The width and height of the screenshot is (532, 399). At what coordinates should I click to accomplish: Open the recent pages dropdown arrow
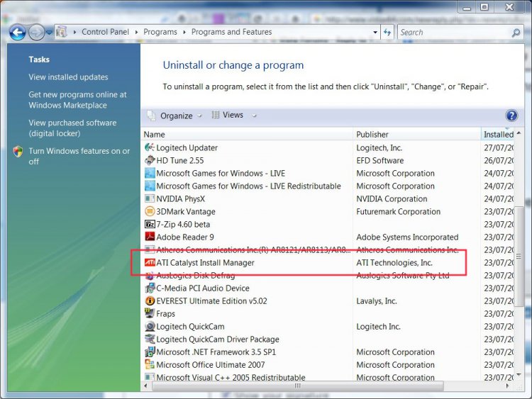tap(49, 32)
